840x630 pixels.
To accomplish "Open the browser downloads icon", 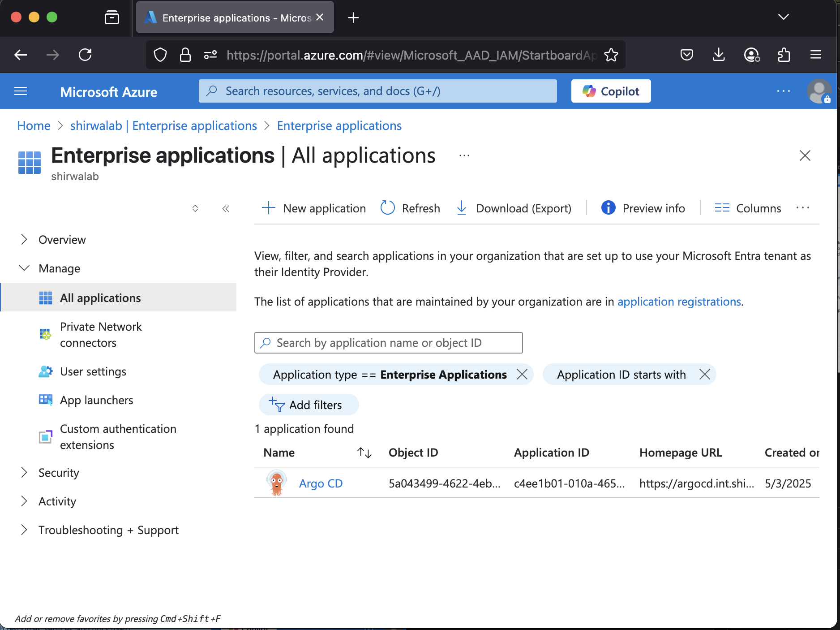I will (x=719, y=55).
